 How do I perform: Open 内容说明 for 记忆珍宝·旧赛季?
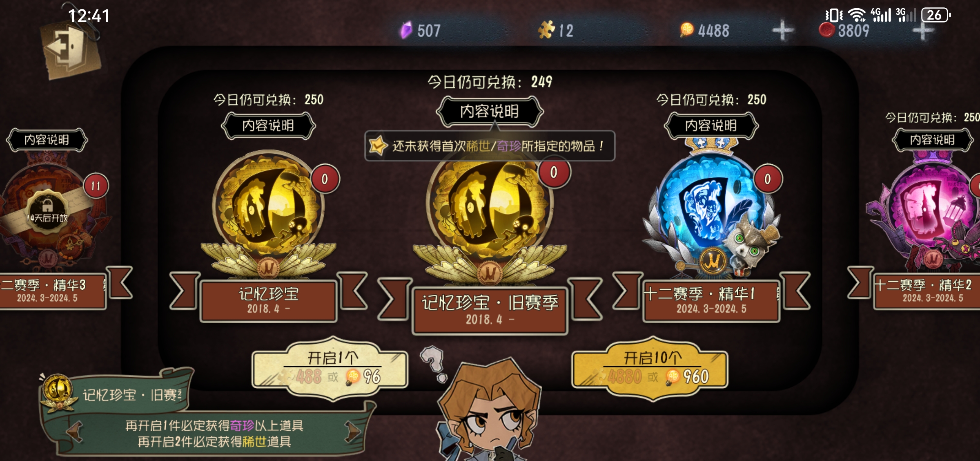(490, 111)
